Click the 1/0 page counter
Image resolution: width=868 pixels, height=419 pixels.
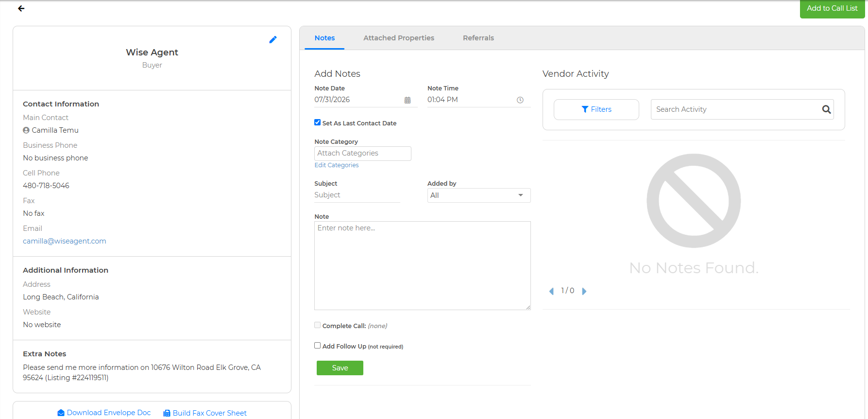coord(567,291)
